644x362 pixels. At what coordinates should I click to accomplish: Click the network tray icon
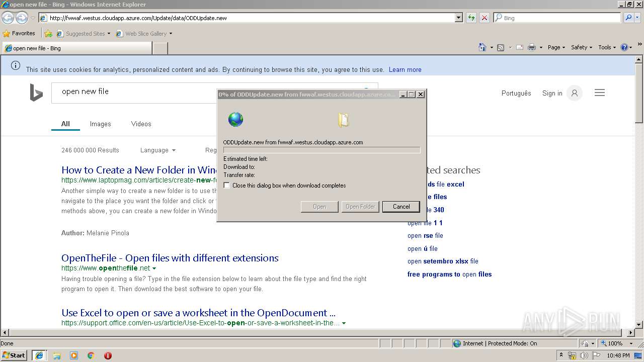572,356
